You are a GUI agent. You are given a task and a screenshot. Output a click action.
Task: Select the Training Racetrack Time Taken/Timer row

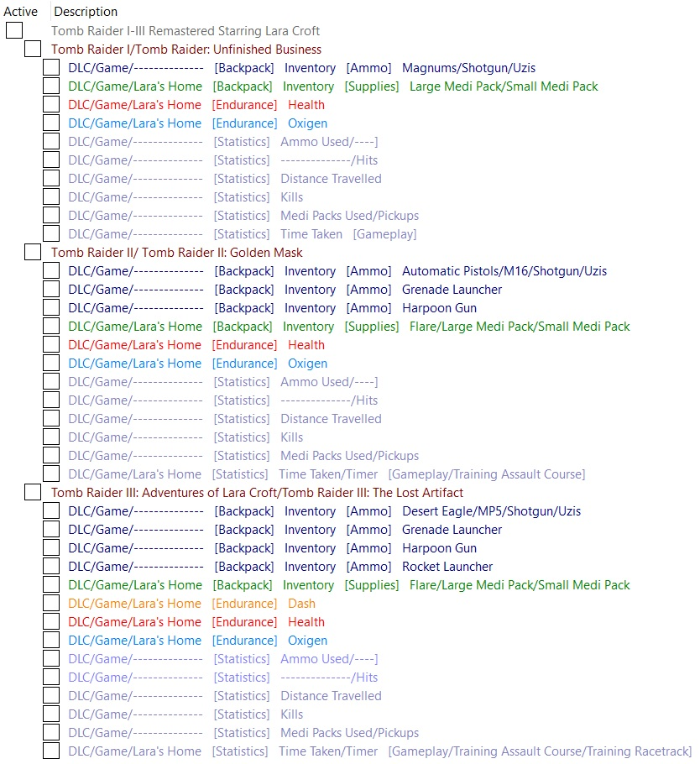380,751
